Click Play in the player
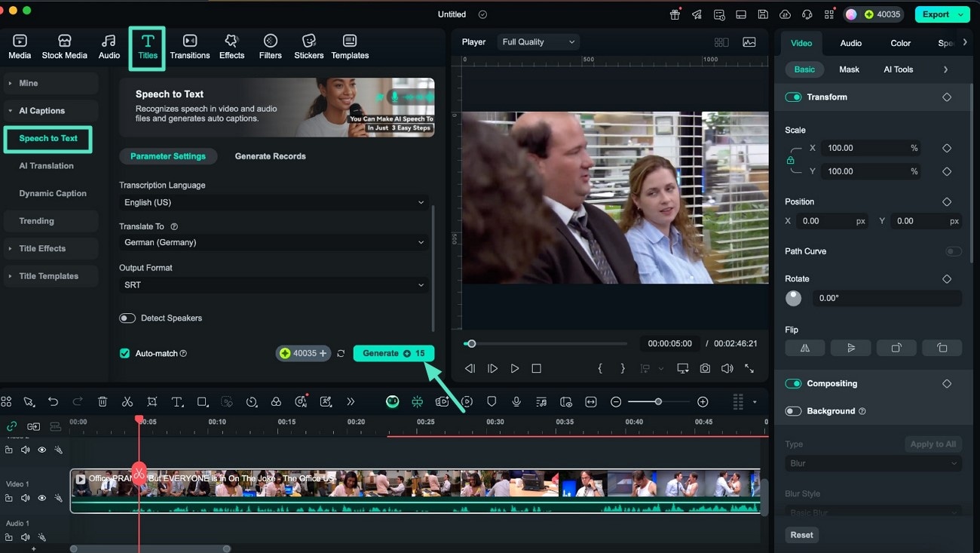Viewport: 980px width, 553px height. pos(515,369)
